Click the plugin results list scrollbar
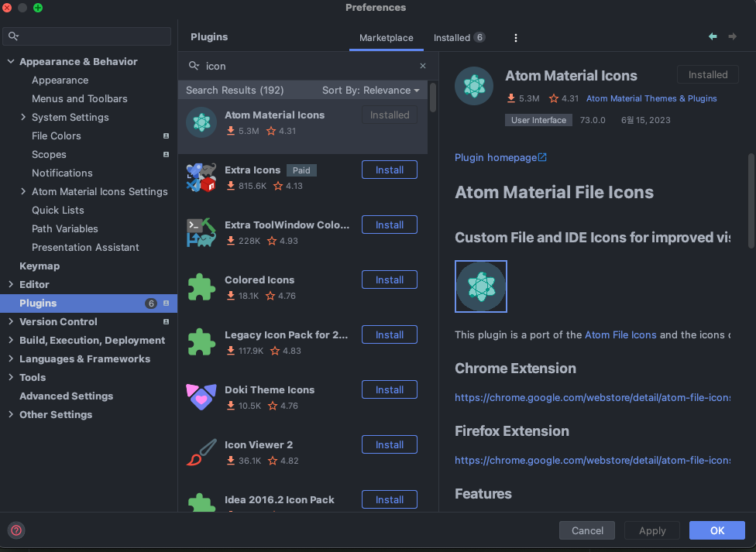 click(433, 98)
